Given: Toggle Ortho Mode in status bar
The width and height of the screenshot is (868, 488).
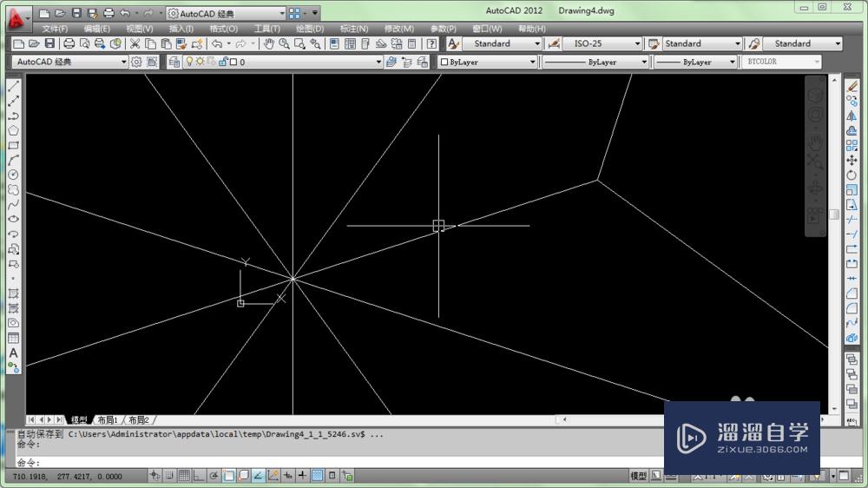Looking at the screenshot, I should 199,475.
